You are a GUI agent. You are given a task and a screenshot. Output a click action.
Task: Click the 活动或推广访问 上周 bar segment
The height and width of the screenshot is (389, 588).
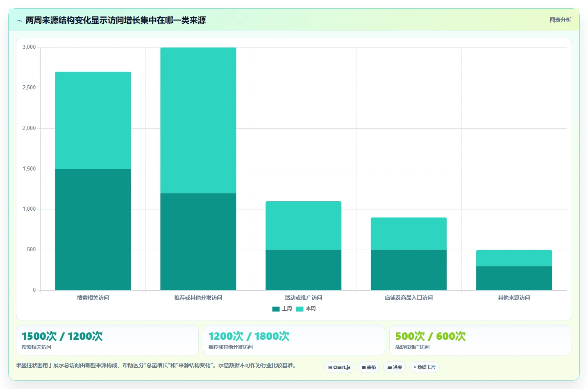304,270
